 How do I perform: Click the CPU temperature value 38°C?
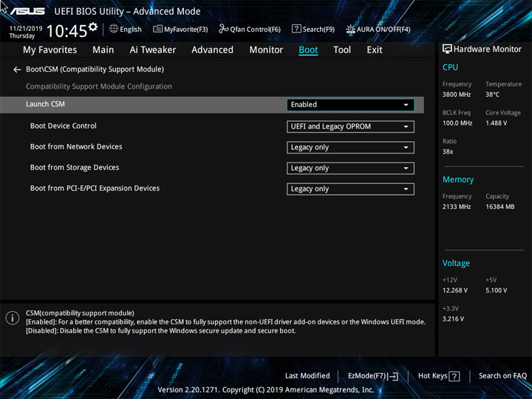coord(492,95)
